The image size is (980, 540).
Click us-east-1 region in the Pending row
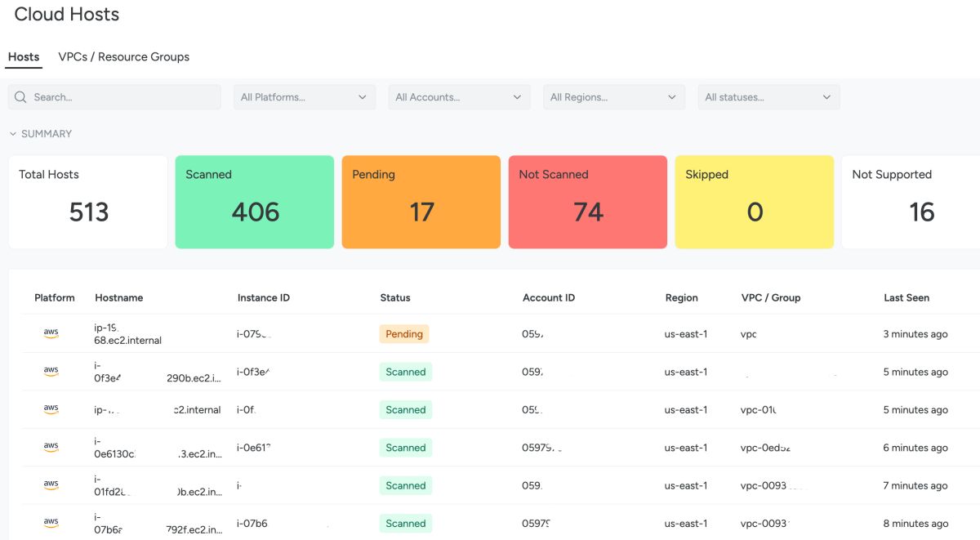[x=686, y=334]
